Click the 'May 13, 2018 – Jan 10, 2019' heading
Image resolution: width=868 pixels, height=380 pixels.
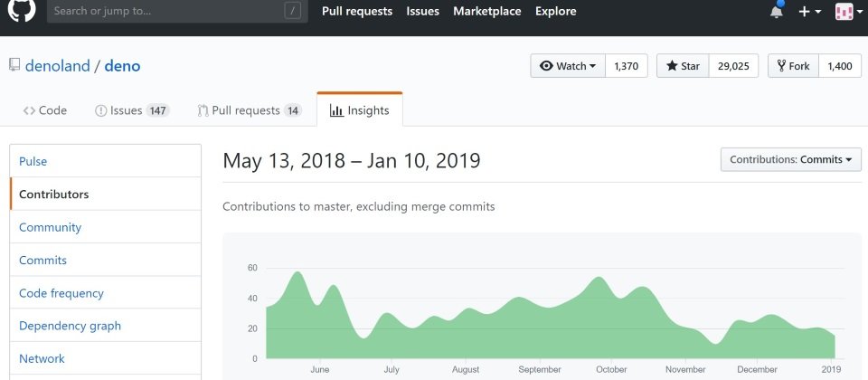(352, 161)
